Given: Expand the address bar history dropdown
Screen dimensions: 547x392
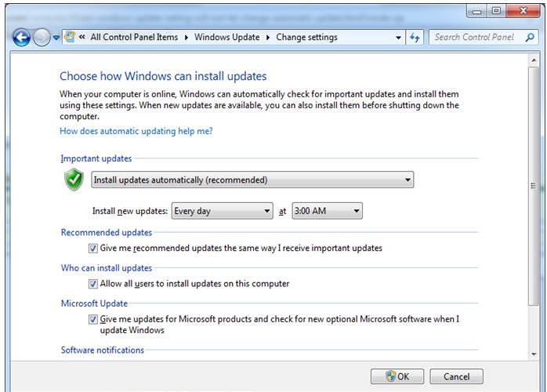Looking at the screenshot, I should (x=398, y=37).
